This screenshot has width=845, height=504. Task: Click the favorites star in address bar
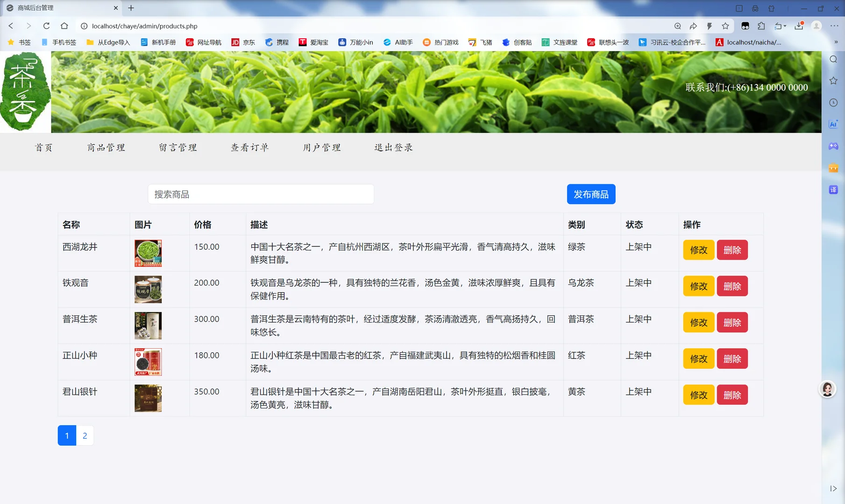tap(726, 26)
